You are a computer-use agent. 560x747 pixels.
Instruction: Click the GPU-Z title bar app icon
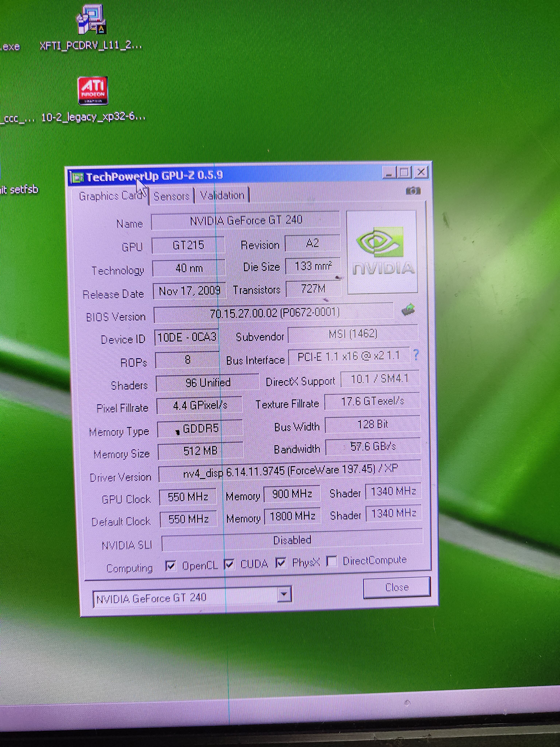click(77, 177)
